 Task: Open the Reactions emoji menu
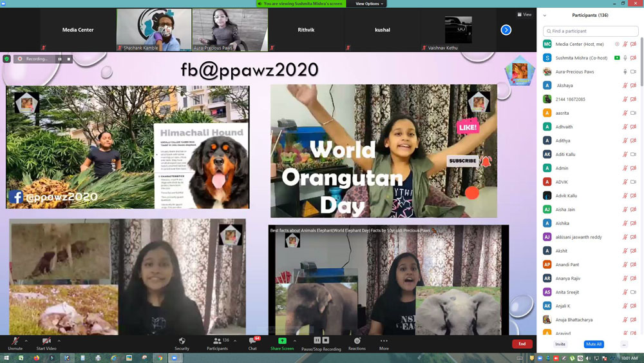pyautogui.click(x=357, y=343)
